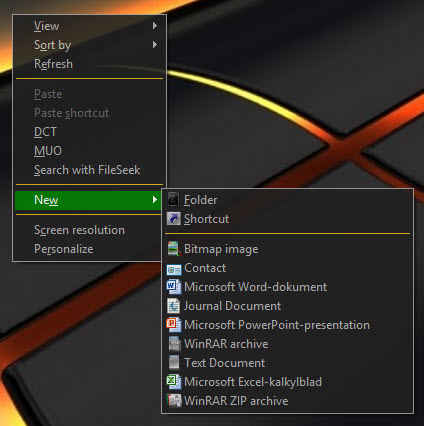The width and height of the screenshot is (424, 426).
Task: Click the PowerPoint presentation icon
Action: 174,325
